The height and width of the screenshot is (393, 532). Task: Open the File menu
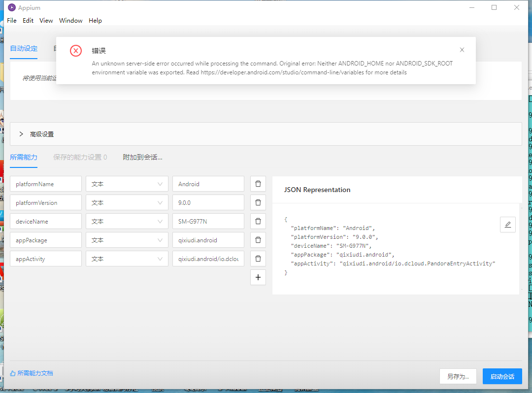(11, 20)
